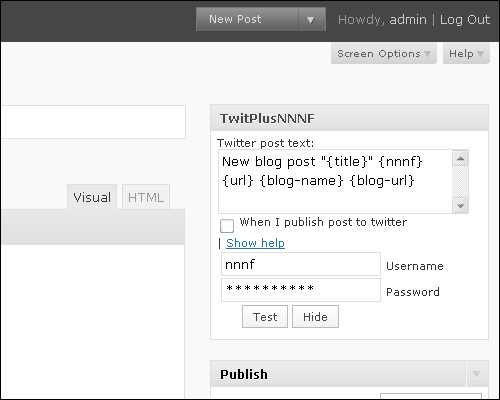Viewport: 500px width, 400px height.
Task: Click inside the Twitter post text area
Action: coord(335,182)
